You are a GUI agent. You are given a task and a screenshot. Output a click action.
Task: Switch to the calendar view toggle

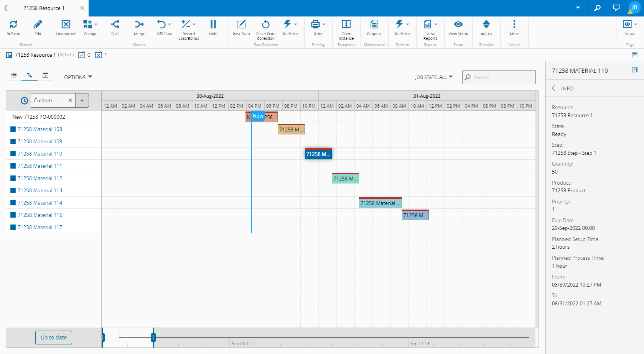click(45, 75)
